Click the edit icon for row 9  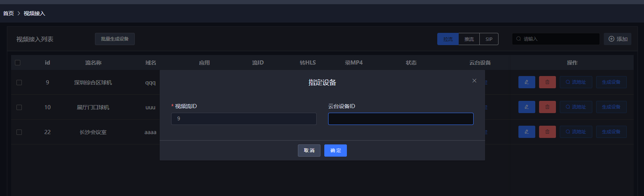(x=526, y=82)
